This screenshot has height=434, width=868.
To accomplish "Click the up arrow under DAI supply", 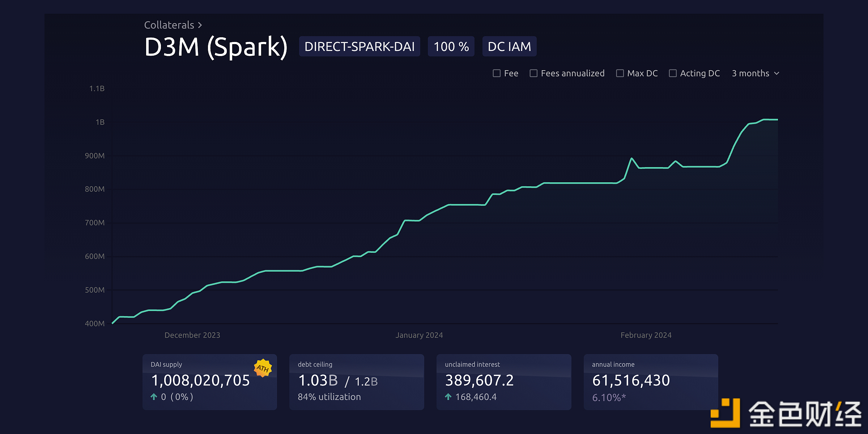I will pyautogui.click(x=154, y=397).
